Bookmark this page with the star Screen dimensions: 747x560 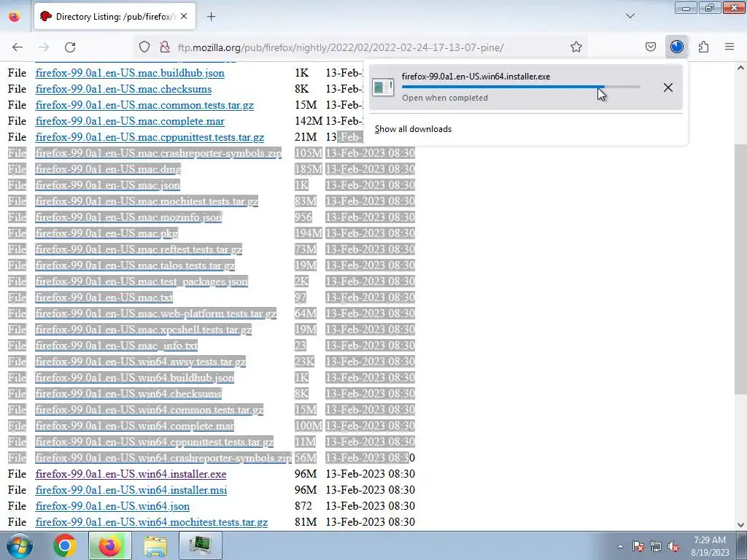click(x=576, y=47)
